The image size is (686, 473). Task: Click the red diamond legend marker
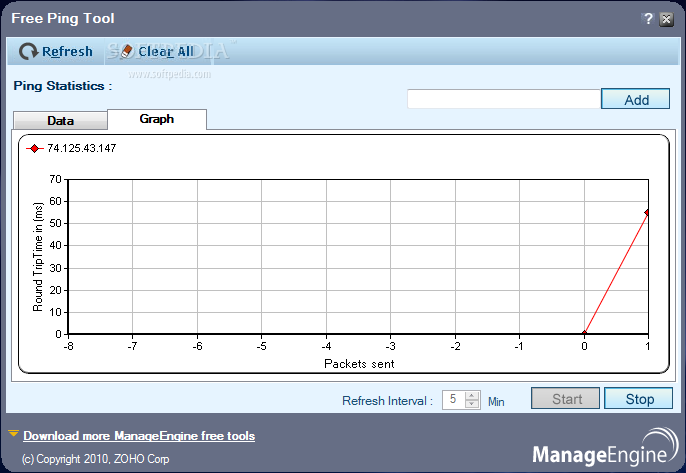click(x=34, y=149)
